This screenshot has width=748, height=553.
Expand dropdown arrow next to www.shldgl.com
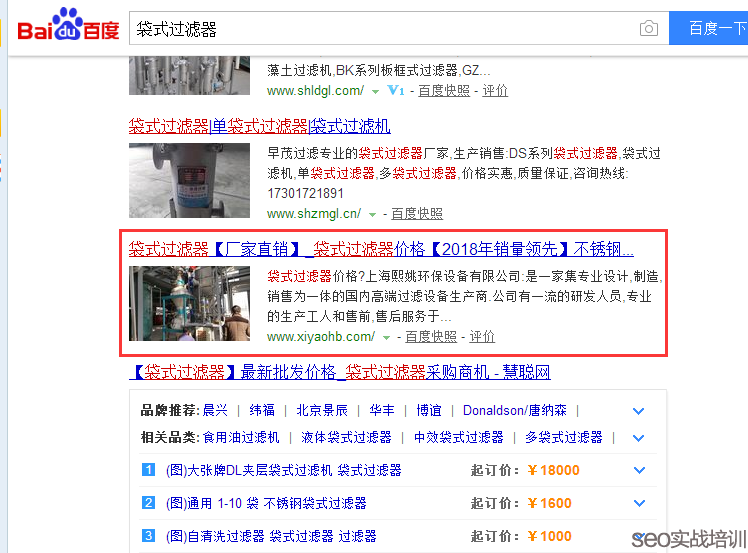click(x=375, y=91)
